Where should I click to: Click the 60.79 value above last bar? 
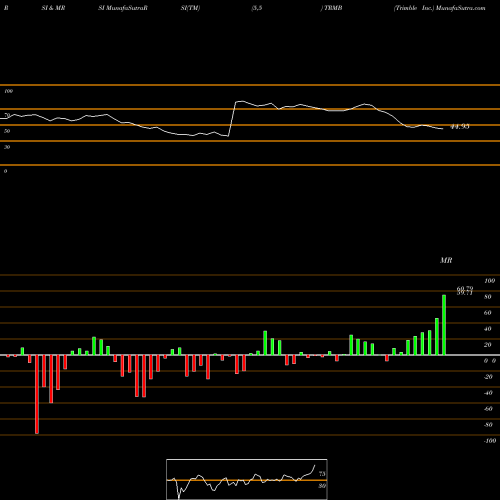coord(465,288)
